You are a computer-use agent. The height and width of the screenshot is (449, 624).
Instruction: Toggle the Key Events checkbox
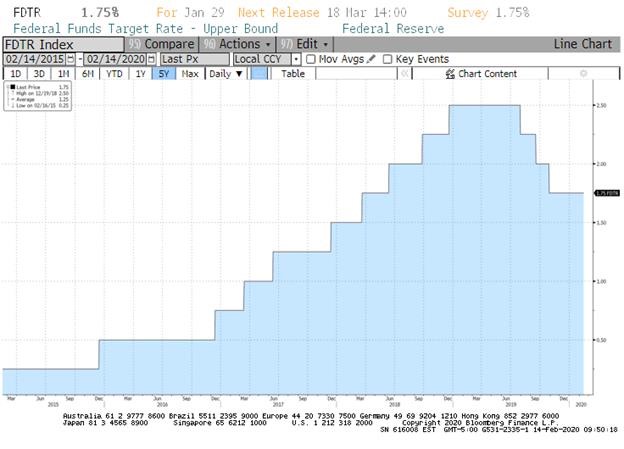click(390, 59)
